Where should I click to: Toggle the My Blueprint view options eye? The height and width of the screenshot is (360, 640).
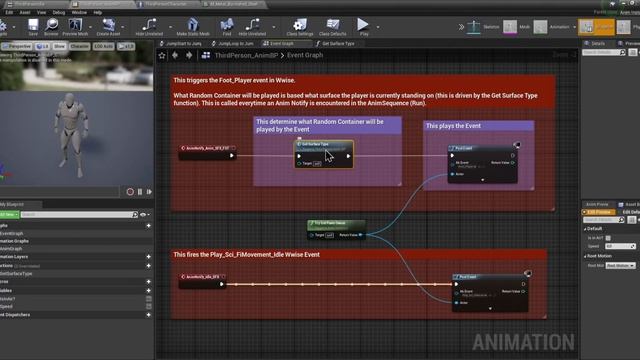point(144,214)
